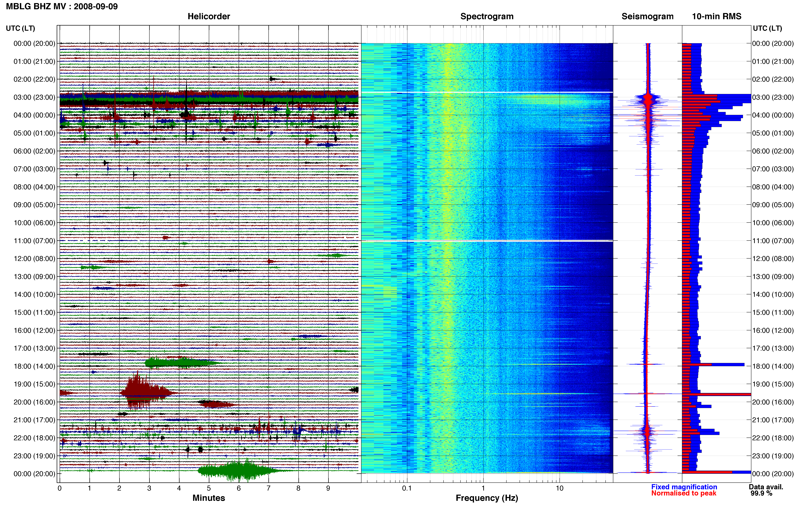This screenshot has width=812, height=508.
Task: Click the left '18:00 (14:00)' time label
Action: [x=34, y=366]
